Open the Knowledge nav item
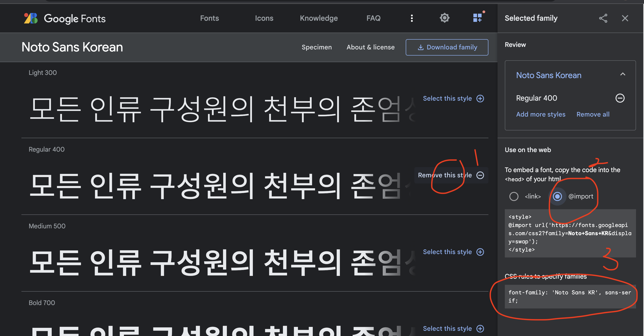 (319, 18)
